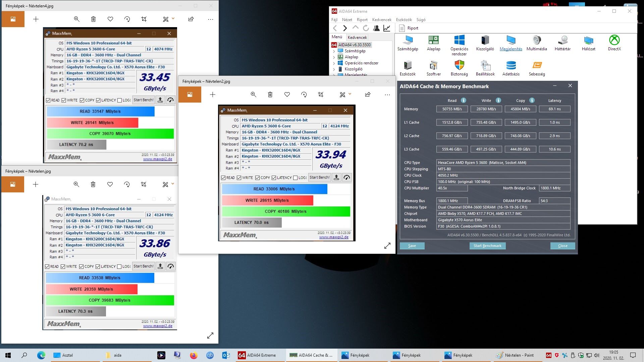This screenshot has width=644, height=362.
Task: Click rotate icon in Névtelen2.jpg window
Action: pos(304,95)
